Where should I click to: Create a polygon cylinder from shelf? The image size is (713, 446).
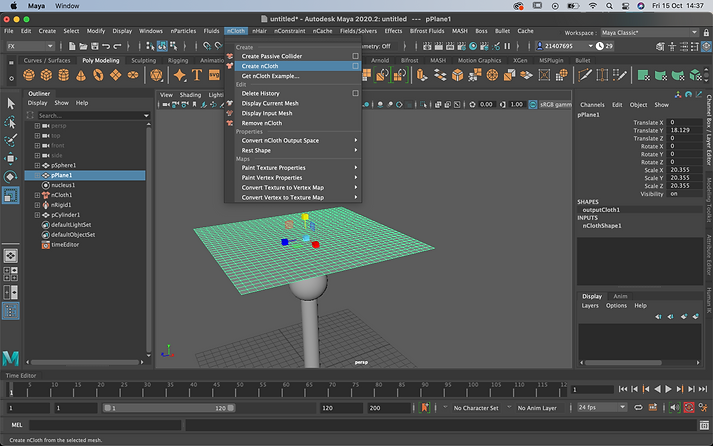tap(64, 75)
